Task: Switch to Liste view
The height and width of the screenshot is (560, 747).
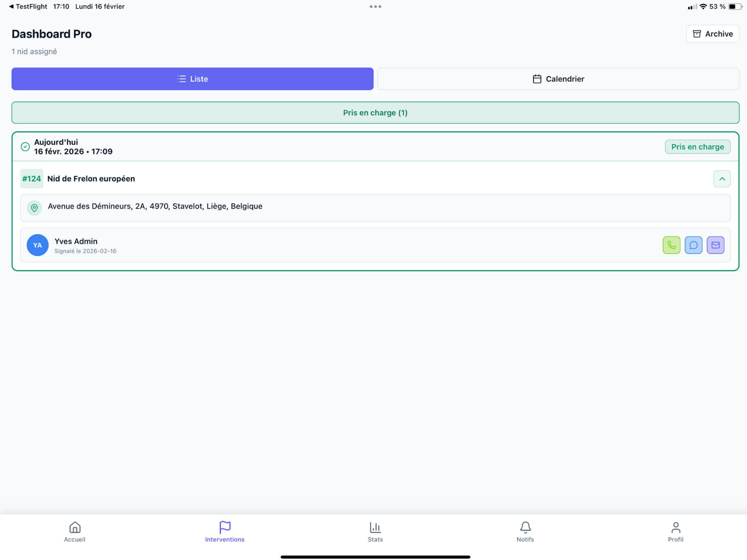Action: tap(192, 79)
